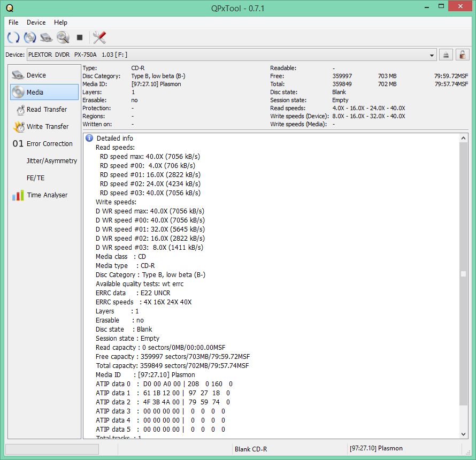Open the Help menu
The height and width of the screenshot is (460, 476).
60,22
